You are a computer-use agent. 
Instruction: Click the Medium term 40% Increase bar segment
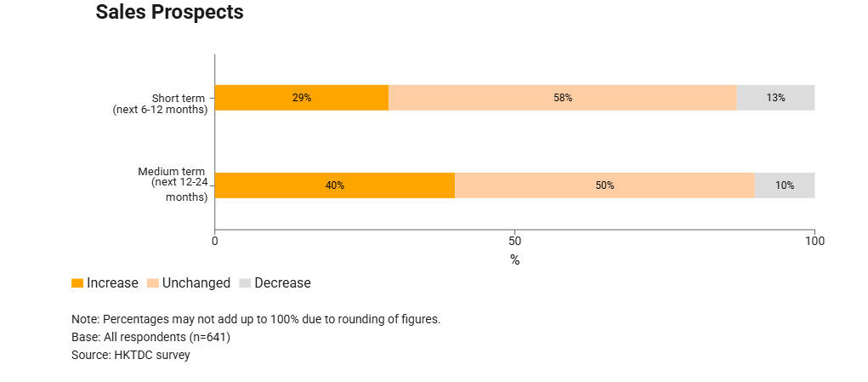(334, 185)
